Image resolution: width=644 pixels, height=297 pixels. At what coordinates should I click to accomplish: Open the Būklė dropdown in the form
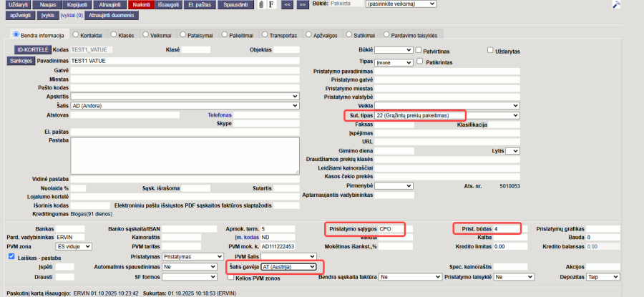(394, 50)
